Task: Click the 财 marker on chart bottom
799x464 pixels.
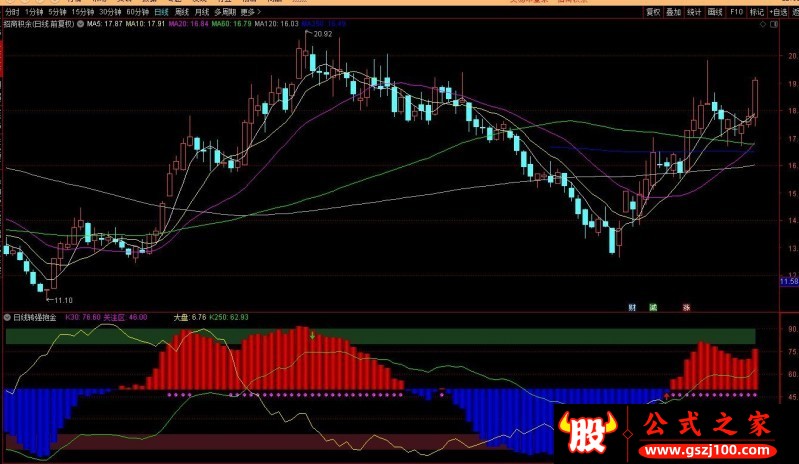Action: click(632, 307)
